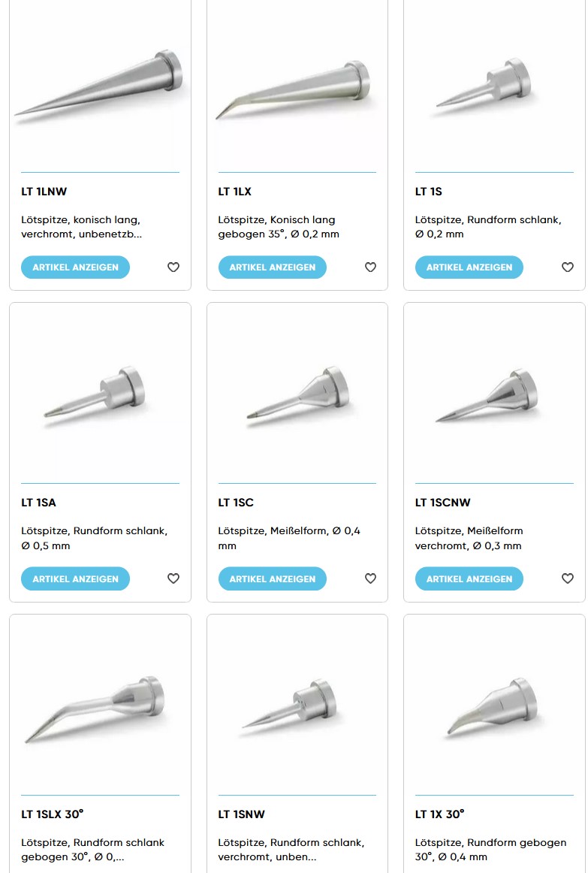The image size is (588, 873).
Task: Click Artikel Anzeigen under LT 1LX
Action: point(272,267)
